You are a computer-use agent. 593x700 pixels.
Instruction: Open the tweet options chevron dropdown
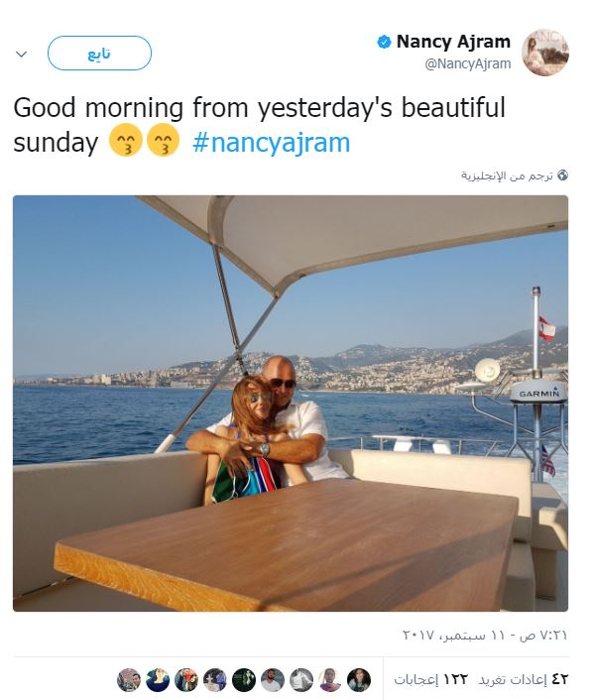tap(22, 54)
